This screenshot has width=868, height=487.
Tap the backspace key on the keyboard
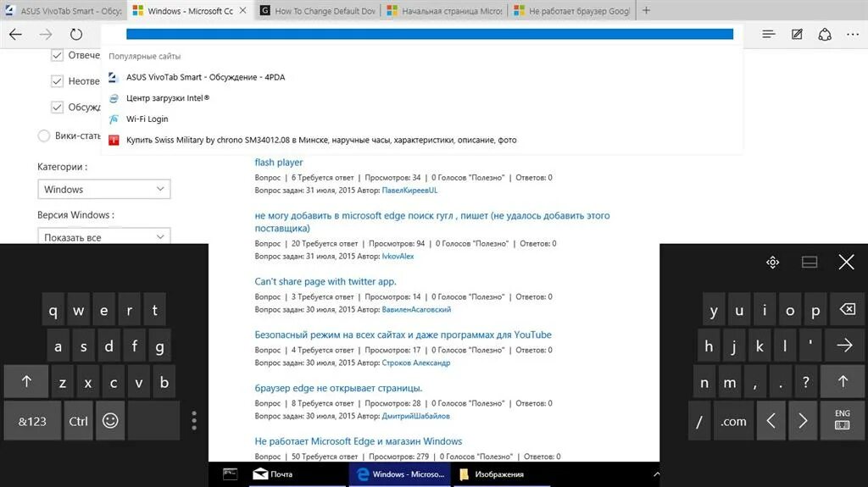tap(847, 309)
